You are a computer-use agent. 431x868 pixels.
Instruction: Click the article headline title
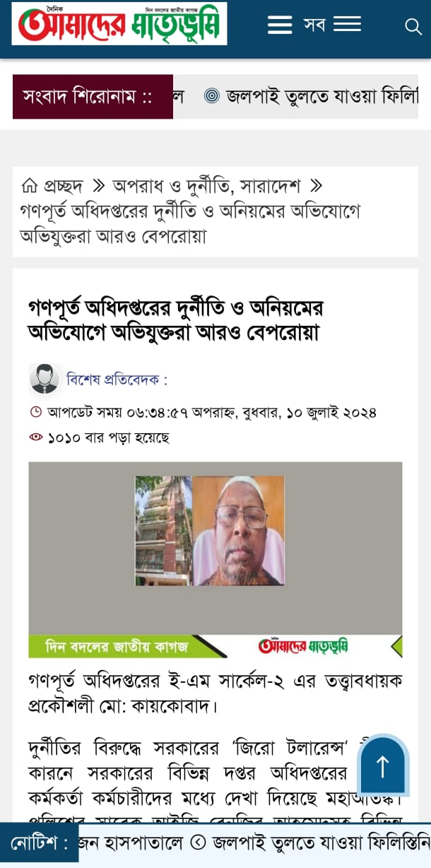tap(175, 319)
